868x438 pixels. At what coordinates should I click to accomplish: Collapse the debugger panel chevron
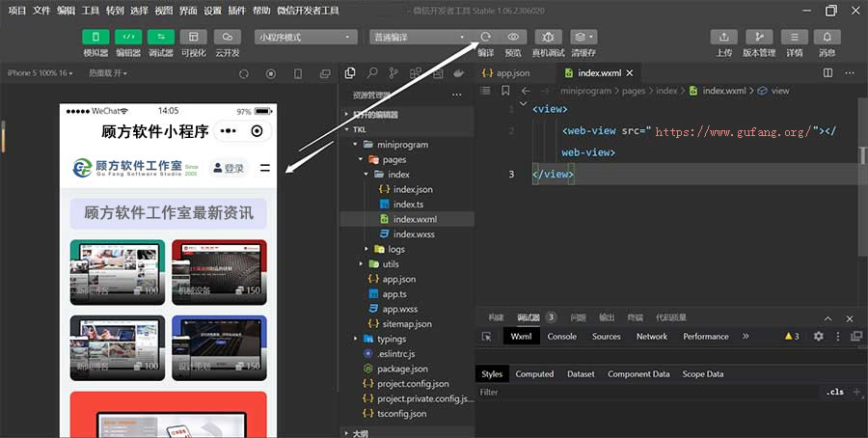click(x=828, y=318)
